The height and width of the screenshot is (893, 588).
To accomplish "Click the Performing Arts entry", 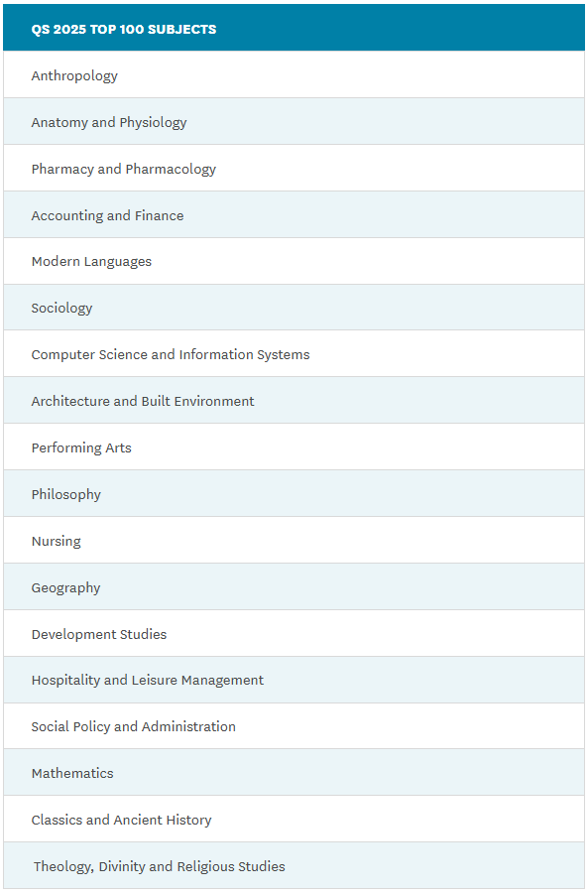I will pyautogui.click(x=294, y=447).
